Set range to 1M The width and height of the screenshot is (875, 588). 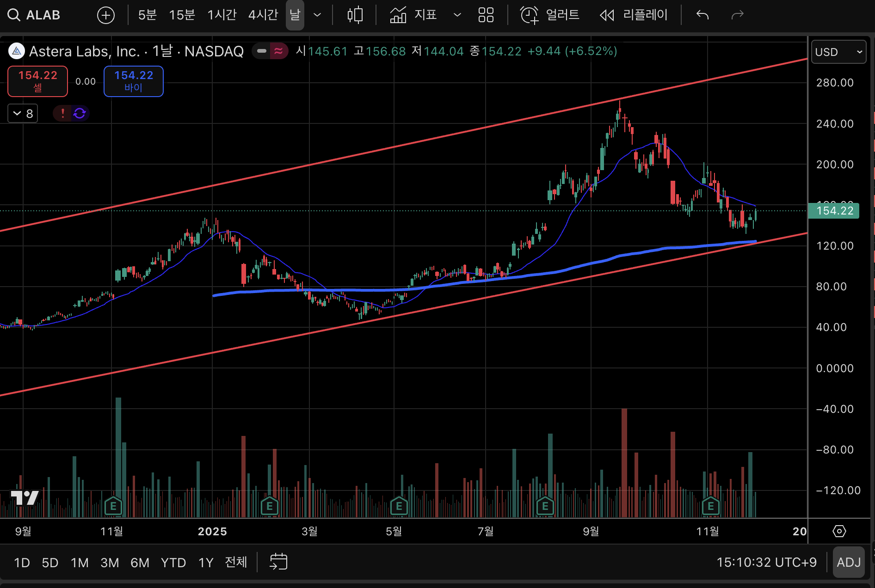coord(80,563)
